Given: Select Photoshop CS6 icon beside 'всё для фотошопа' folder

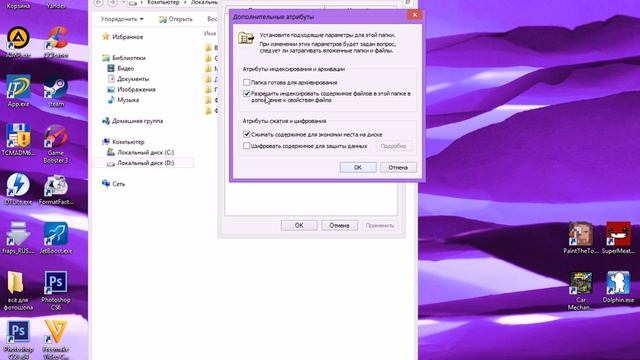Looking at the screenshot, I should point(56,291).
